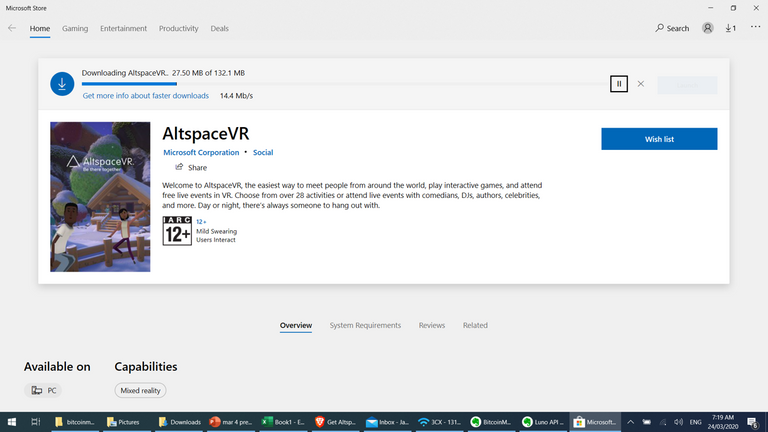Open the taskbar clock and date
The image size is (768, 432).
coord(723,422)
